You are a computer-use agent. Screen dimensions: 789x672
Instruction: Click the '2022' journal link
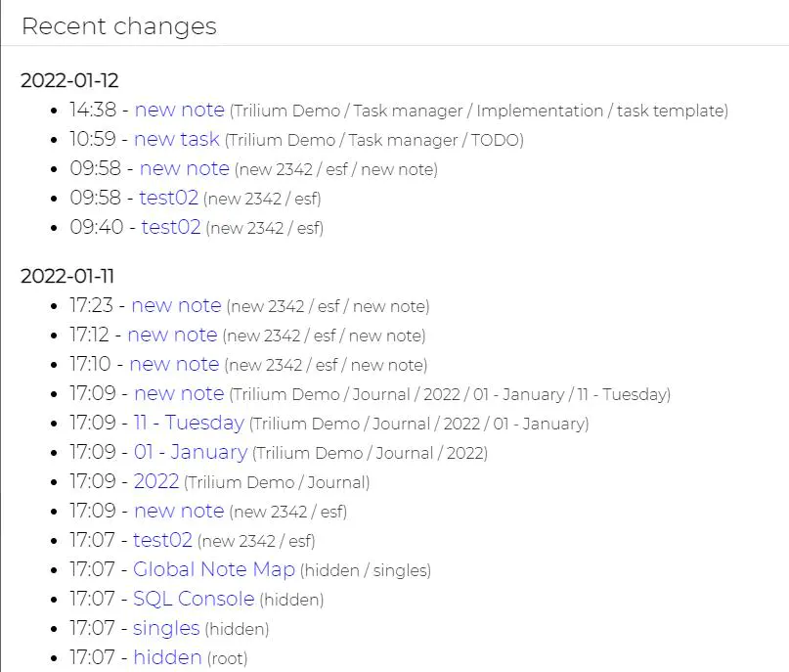[156, 482]
